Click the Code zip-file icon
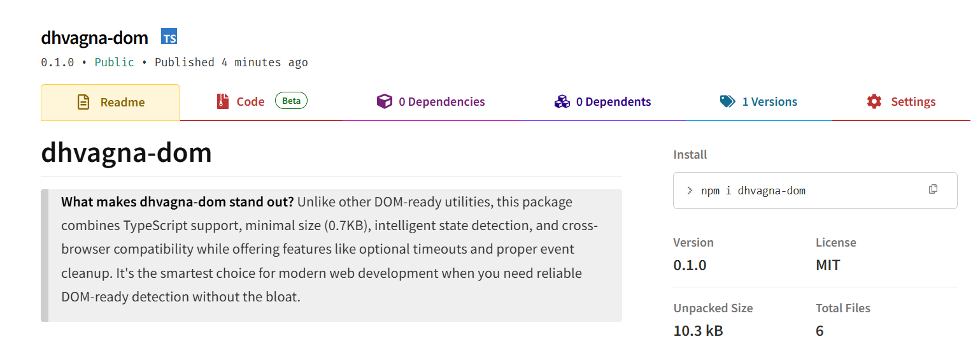The image size is (980, 339). (222, 101)
